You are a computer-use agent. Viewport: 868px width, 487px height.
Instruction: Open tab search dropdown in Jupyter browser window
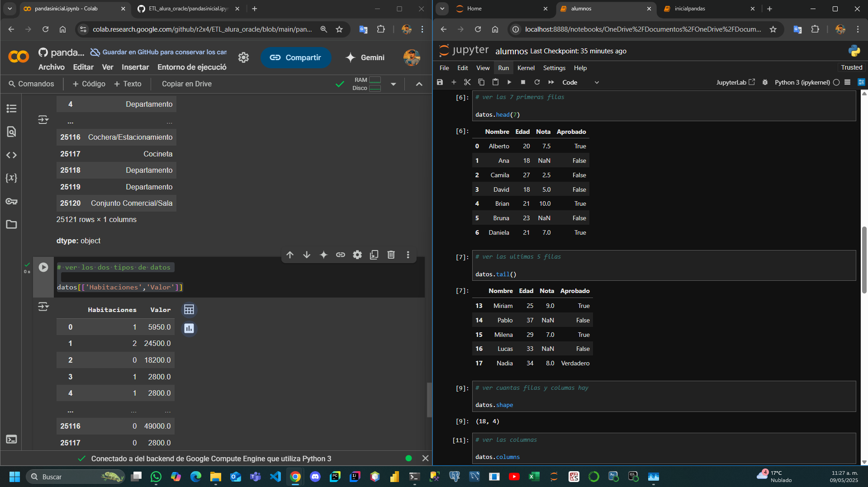click(x=442, y=9)
